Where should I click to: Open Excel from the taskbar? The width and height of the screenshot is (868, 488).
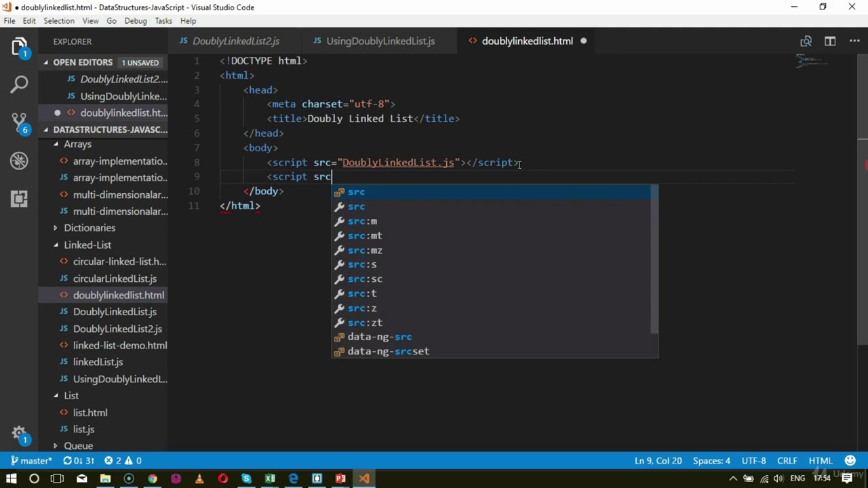(270, 479)
